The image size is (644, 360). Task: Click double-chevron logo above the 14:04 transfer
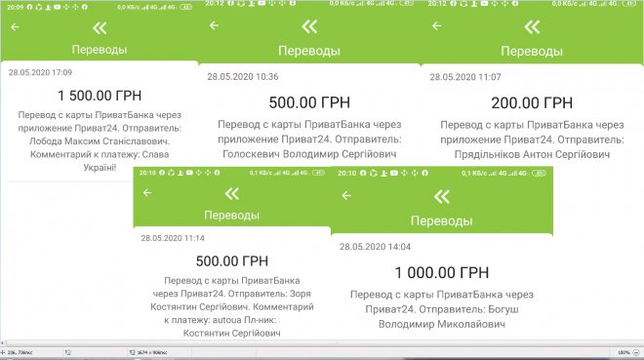point(442,197)
